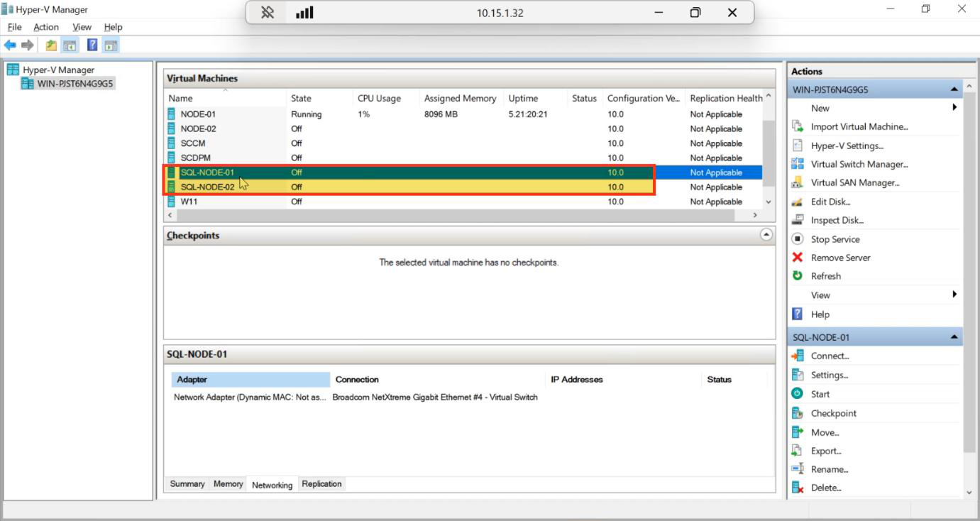Select Hyper-V Manager root tree node
This screenshot has height=521, width=980.
(x=58, y=70)
